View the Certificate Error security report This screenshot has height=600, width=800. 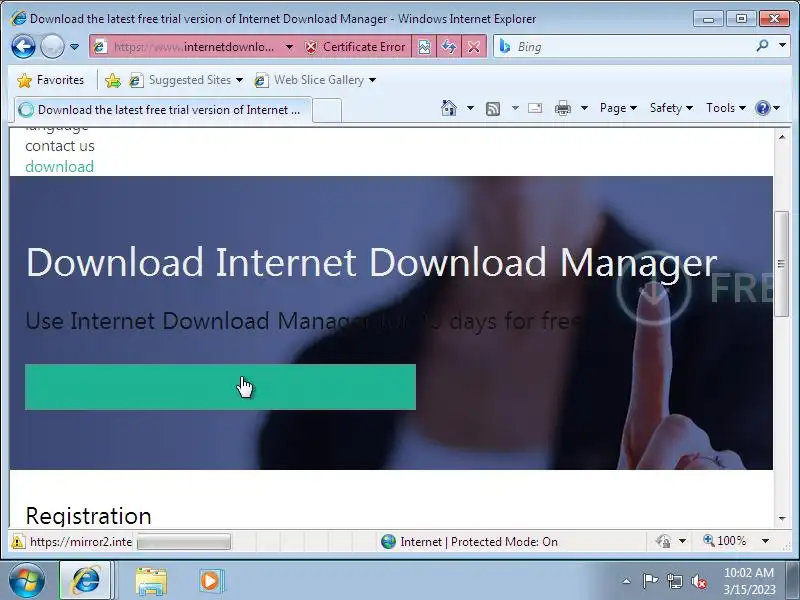coord(355,47)
